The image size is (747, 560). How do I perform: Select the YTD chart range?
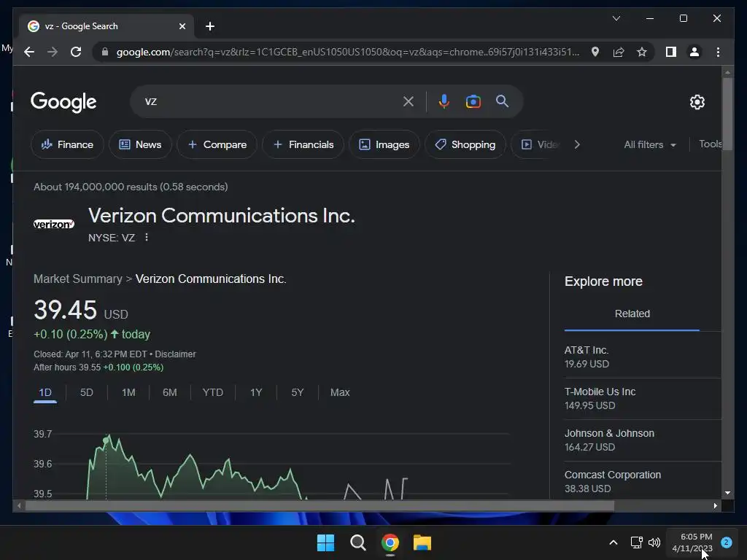coord(212,392)
